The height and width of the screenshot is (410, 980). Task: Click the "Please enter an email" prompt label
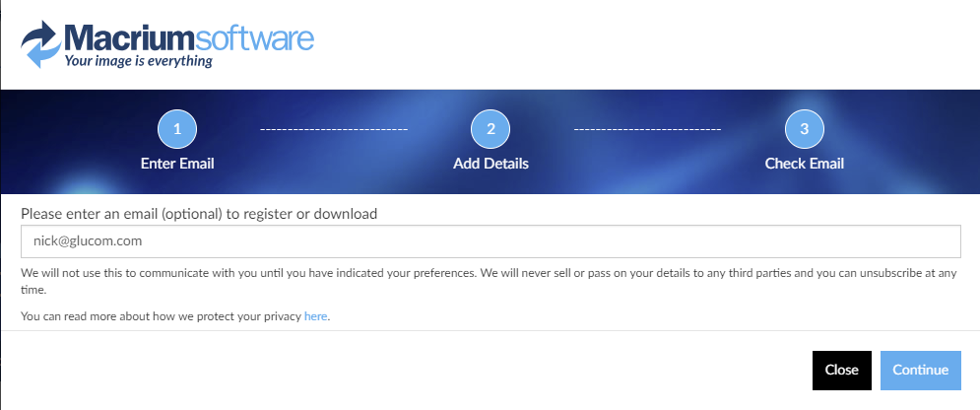pyautogui.click(x=199, y=213)
